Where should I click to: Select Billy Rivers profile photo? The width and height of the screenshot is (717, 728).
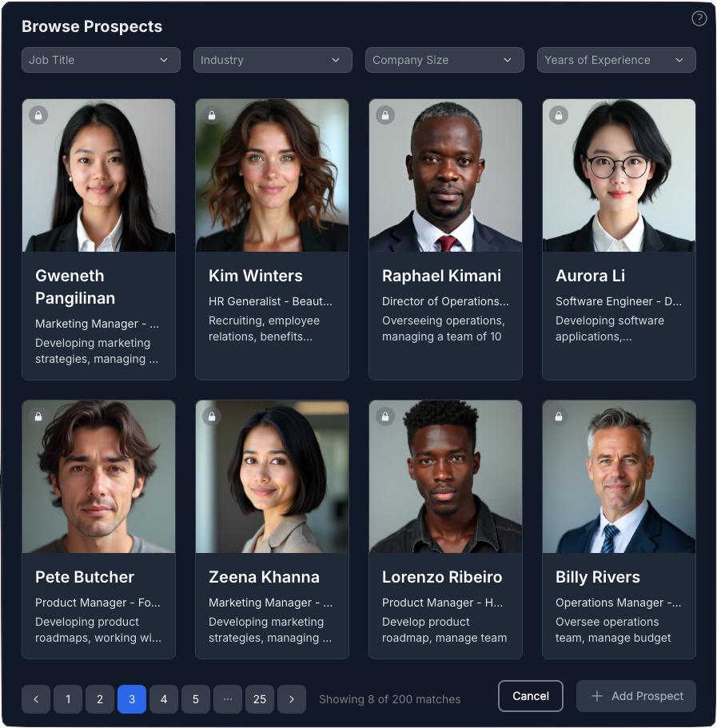[619, 477]
